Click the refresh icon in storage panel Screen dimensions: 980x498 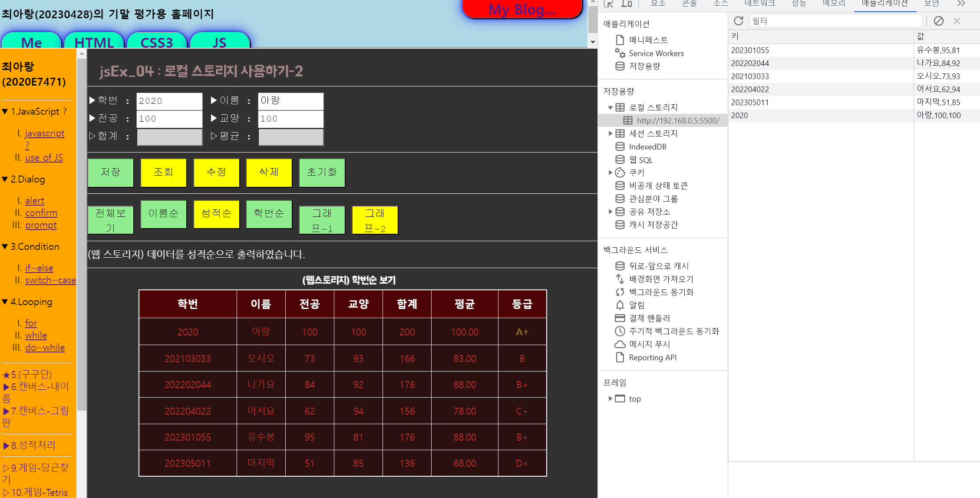coord(739,21)
